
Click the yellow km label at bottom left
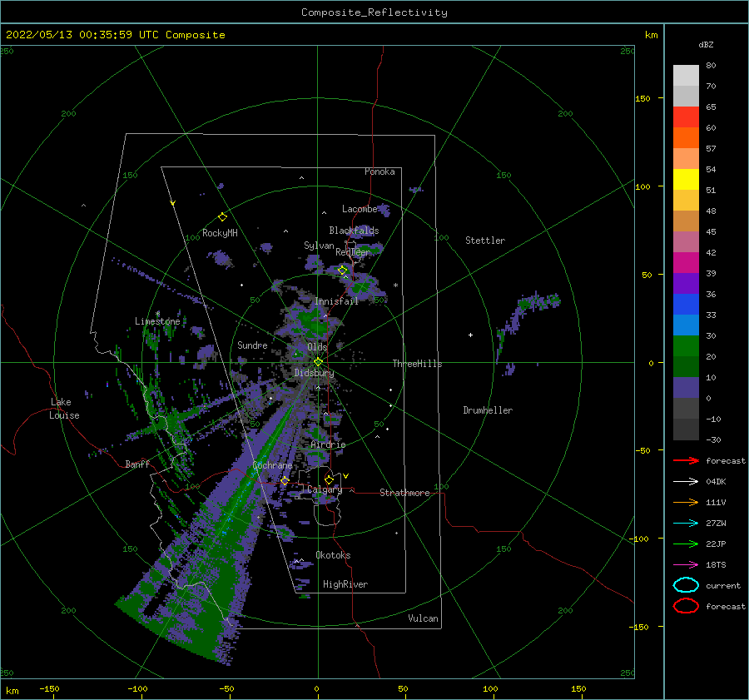[12, 691]
